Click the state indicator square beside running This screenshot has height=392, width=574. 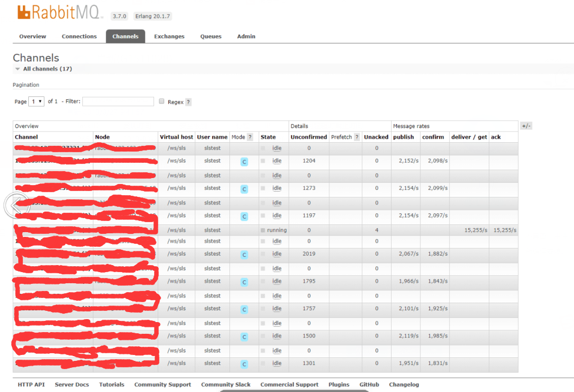click(263, 230)
